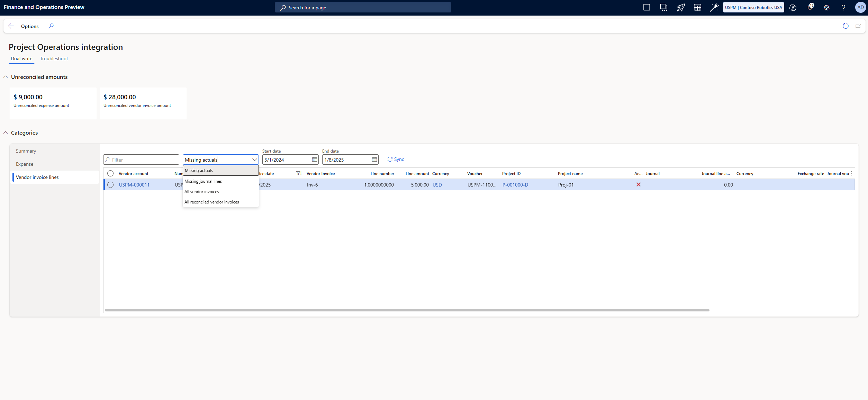
Task: Collapse the Categories section
Action: click(x=6, y=133)
